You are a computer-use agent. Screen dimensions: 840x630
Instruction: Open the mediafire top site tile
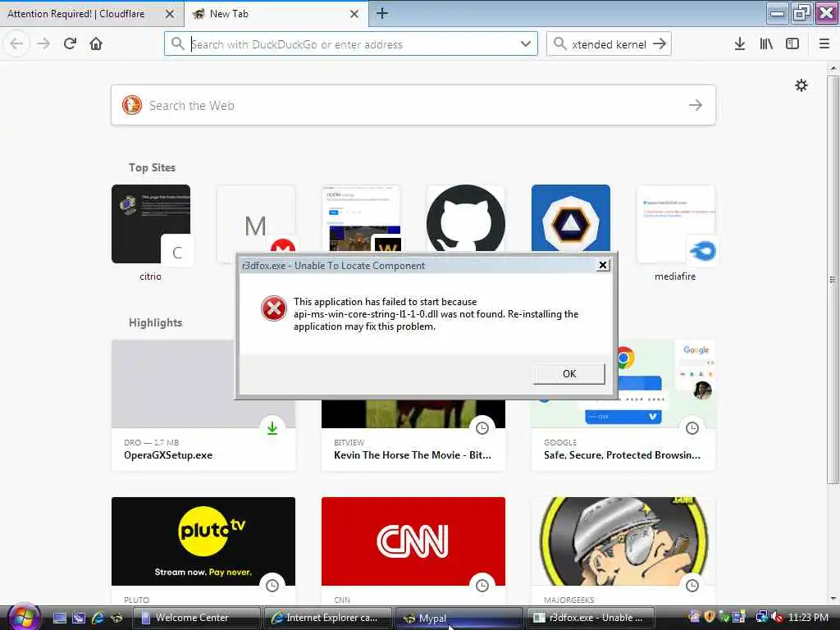(x=676, y=224)
